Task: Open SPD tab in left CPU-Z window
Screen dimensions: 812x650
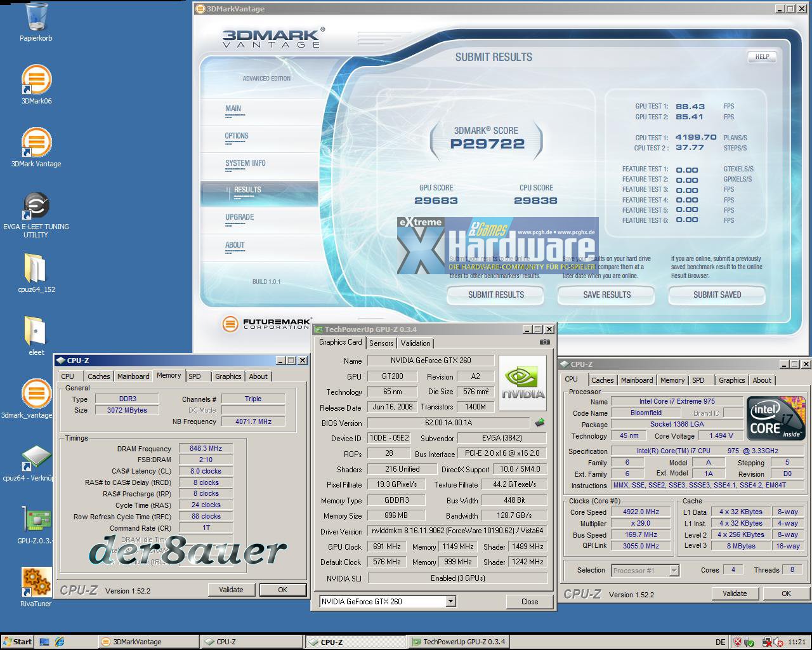Action: coord(195,376)
